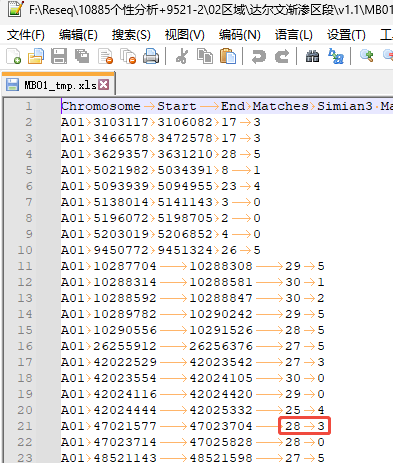The image size is (393, 463).
Task: Click the Simian3 column header text
Action: (345, 106)
